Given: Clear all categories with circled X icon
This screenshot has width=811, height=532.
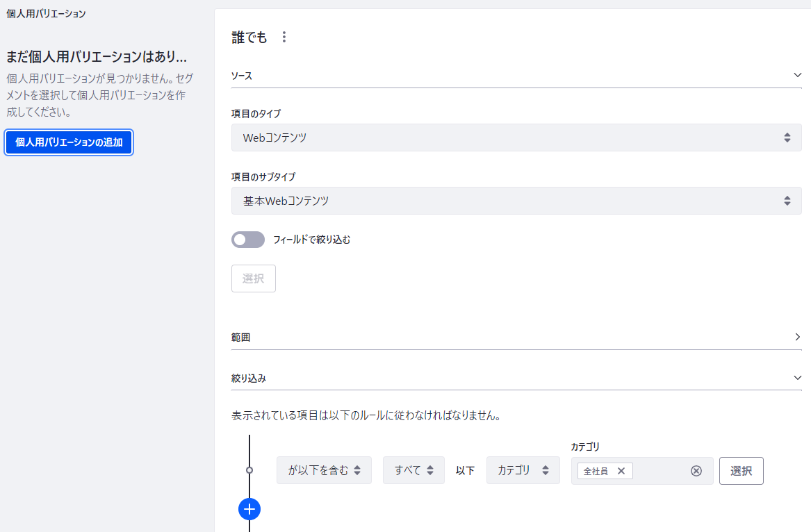Looking at the screenshot, I should 696,471.
